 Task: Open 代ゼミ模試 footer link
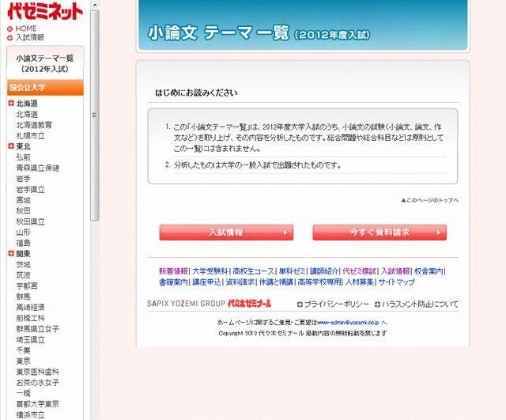pyautogui.click(x=360, y=271)
